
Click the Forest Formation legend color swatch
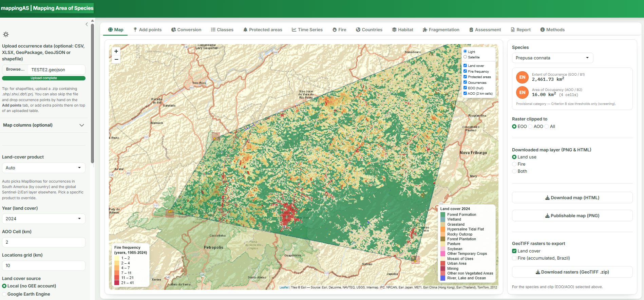tap(443, 214)
